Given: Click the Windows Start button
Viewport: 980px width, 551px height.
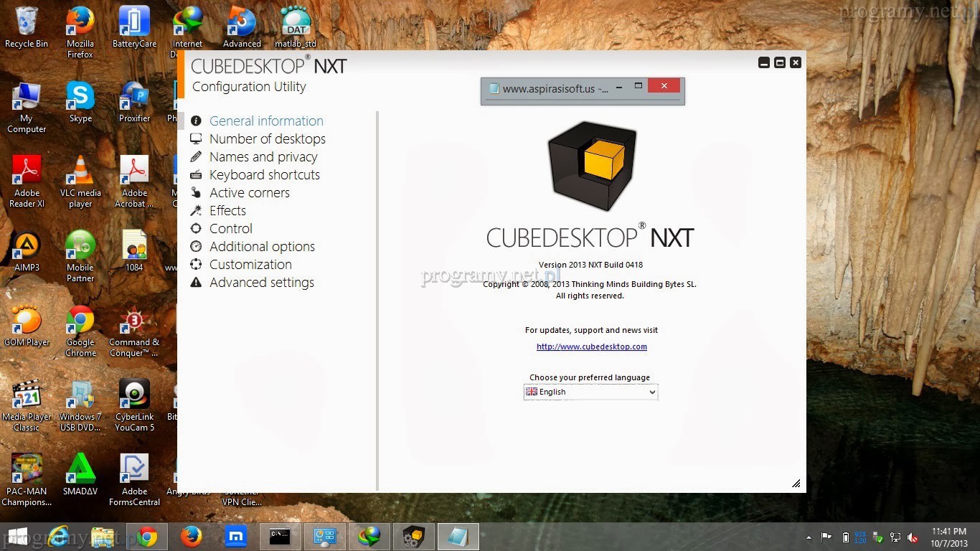Looking at the screenshot, I should click(x=17, y=537).
